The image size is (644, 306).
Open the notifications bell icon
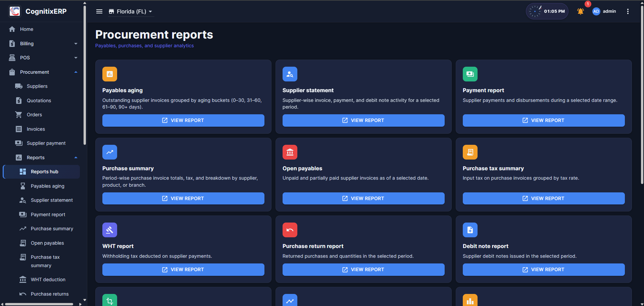(580, 11)
